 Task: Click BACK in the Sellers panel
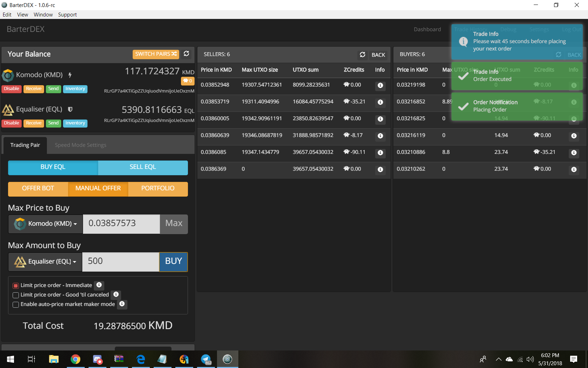(378, 55)
